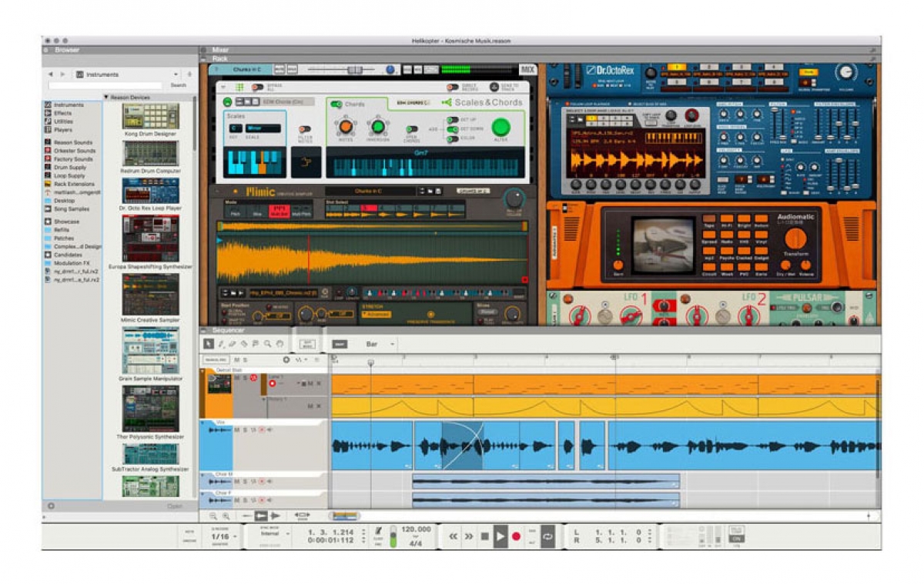Open the Scale selector showing Minor

(x=263, y=128)
